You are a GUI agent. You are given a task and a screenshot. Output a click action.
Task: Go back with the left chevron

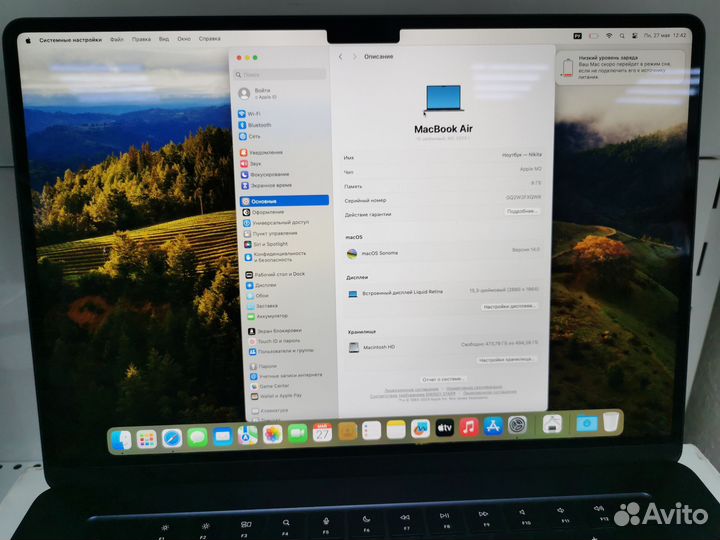pyautogui.click(x=340, y=56)
